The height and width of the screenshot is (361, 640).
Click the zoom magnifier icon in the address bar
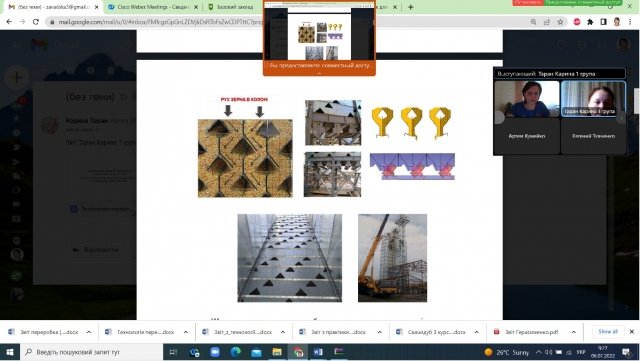click(533, 22)
